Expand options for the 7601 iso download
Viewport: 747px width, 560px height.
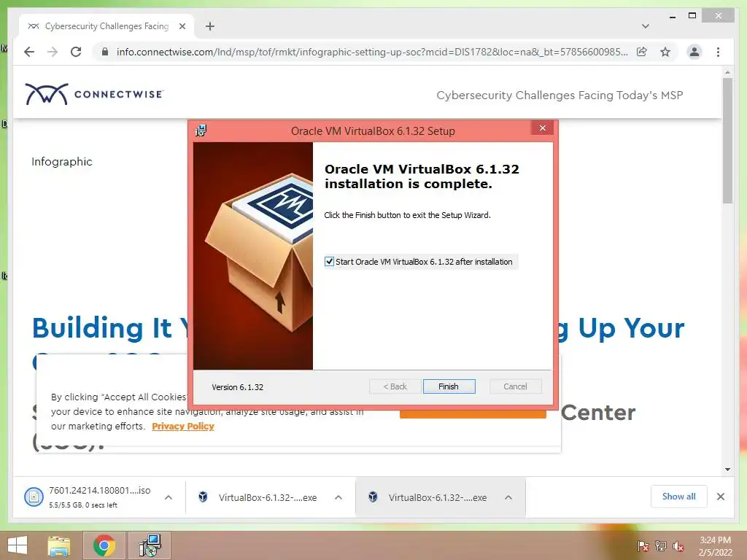click(x=169, y=497)
